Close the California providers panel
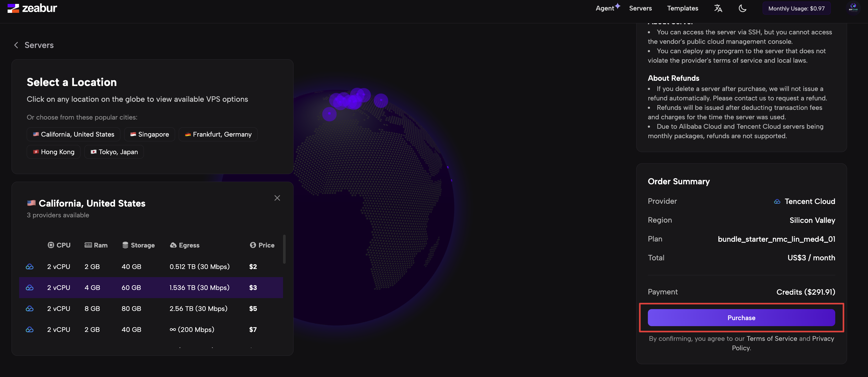The height and width of the screenshot is (377, 868). [277, 198]
